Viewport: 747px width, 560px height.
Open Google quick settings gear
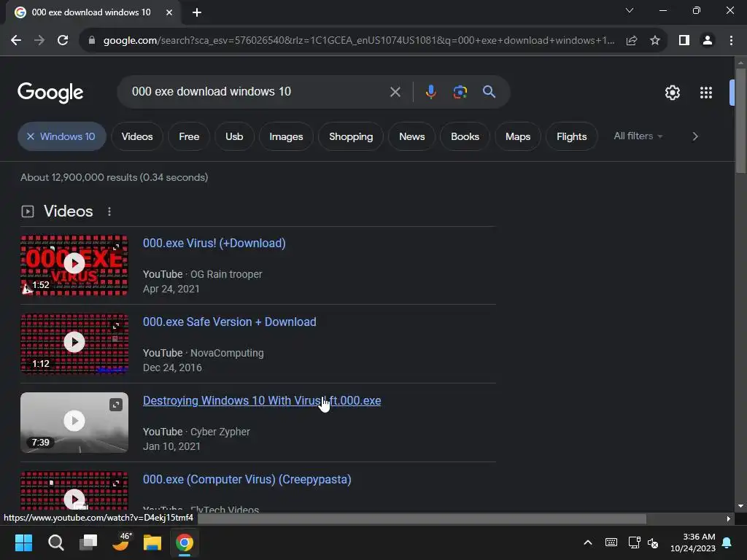(x=672, y=93)
